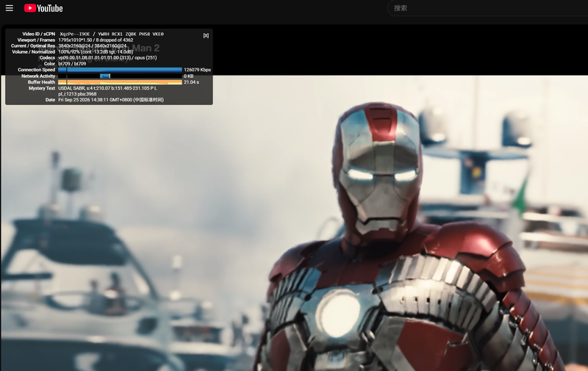Screen dimensions: 588x371
Task: Select the 'Video ID / sCPN' label
Action: coord(39,34)
